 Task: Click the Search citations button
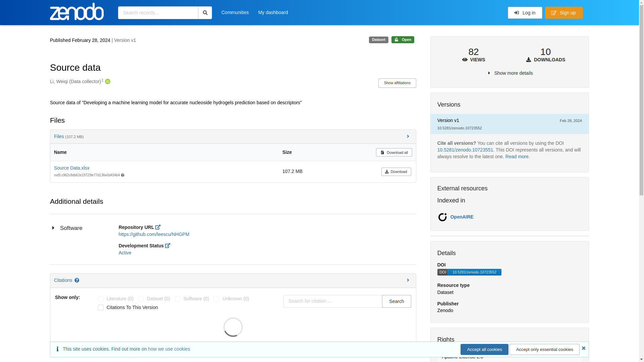click(x=396, y=301)
